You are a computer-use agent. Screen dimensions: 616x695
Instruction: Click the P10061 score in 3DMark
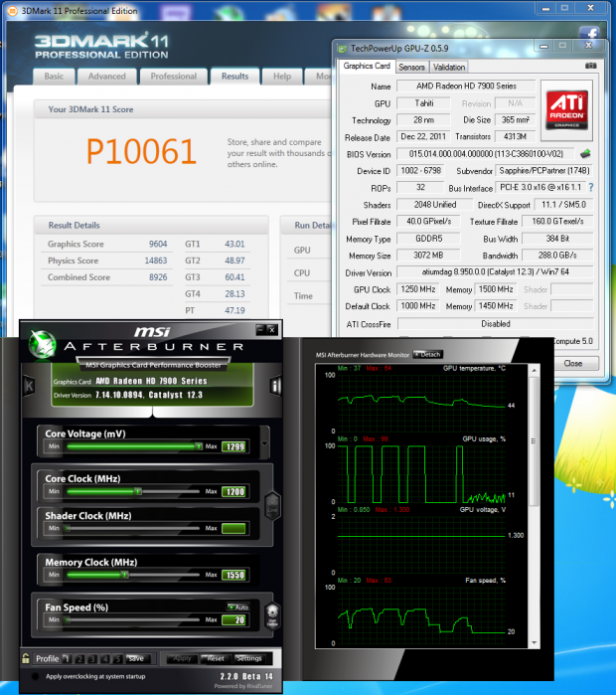(141, 151)
